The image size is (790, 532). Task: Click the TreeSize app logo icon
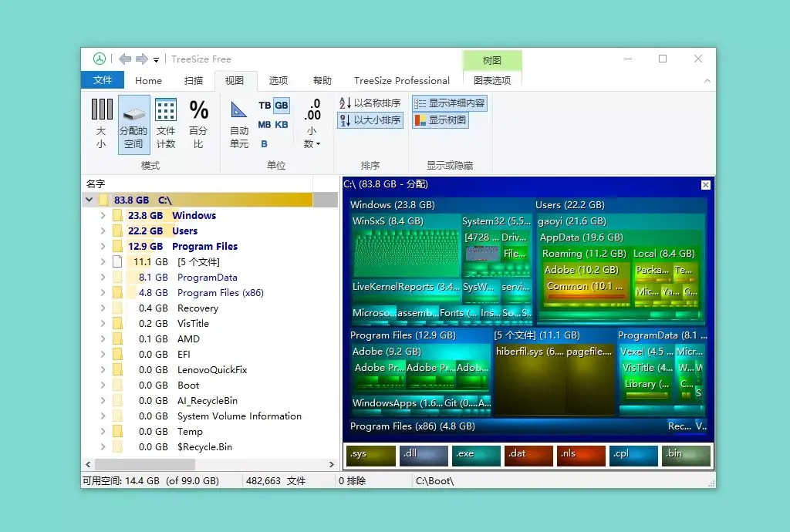[x=100, y=59]
